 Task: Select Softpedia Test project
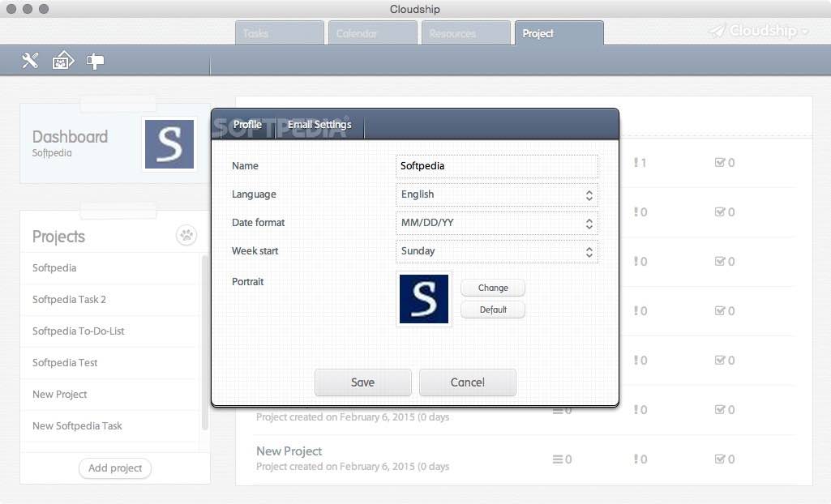110,363
